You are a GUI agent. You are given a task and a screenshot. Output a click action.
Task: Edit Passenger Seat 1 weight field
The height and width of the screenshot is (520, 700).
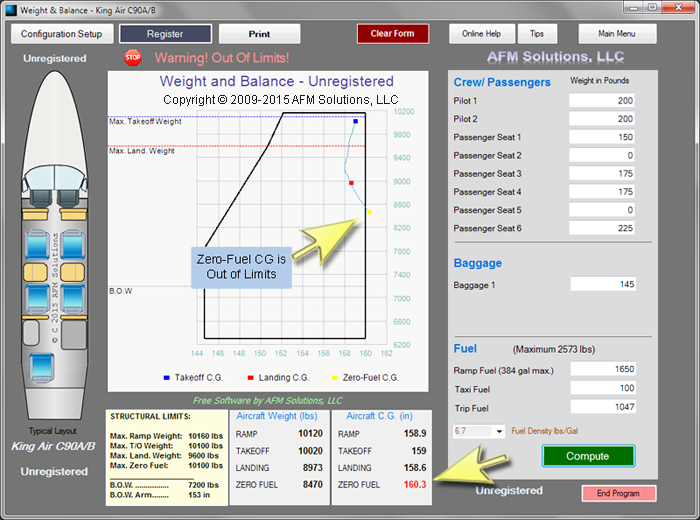(601, 137)
